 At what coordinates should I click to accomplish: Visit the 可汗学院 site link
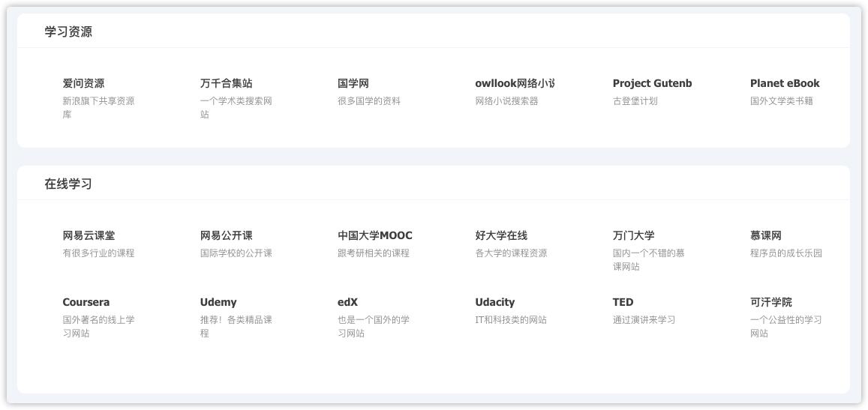coord(770,302)
